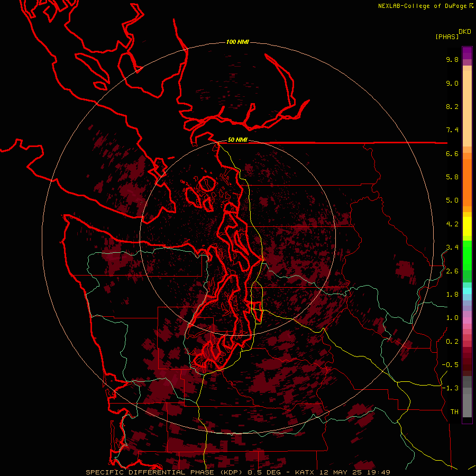Click the 9.8 legend value
Image resolution: width=476 pixels, height=476 pixels.
tap(452, 59)
